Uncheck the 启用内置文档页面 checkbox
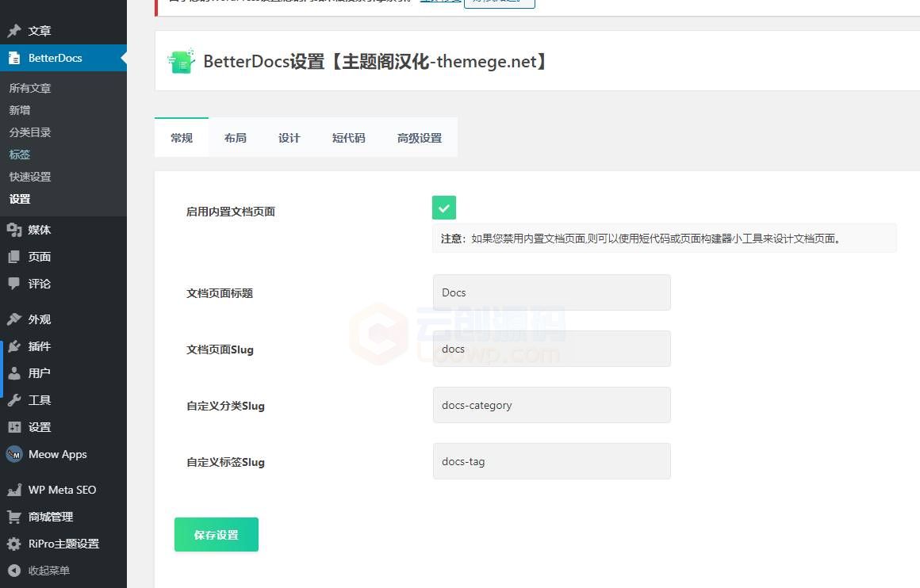Screen dimensions: 920x588 pos(444,208)
